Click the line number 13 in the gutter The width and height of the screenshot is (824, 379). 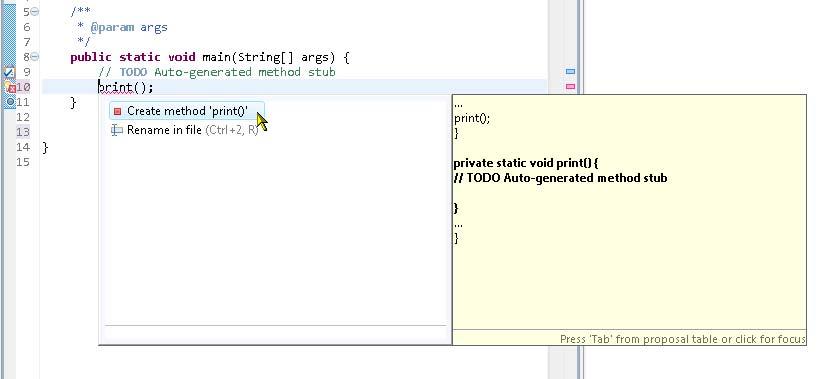23,132
